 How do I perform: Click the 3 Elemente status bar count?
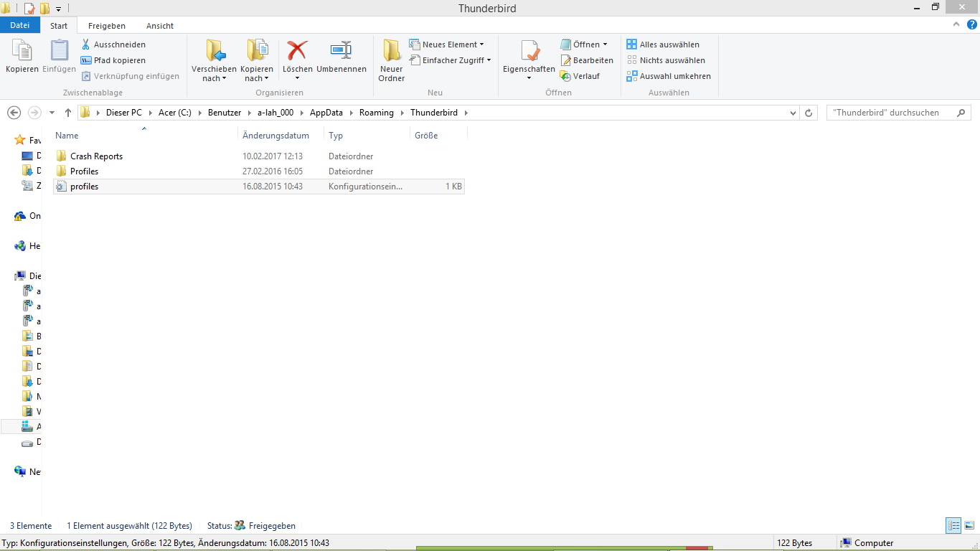31,526
